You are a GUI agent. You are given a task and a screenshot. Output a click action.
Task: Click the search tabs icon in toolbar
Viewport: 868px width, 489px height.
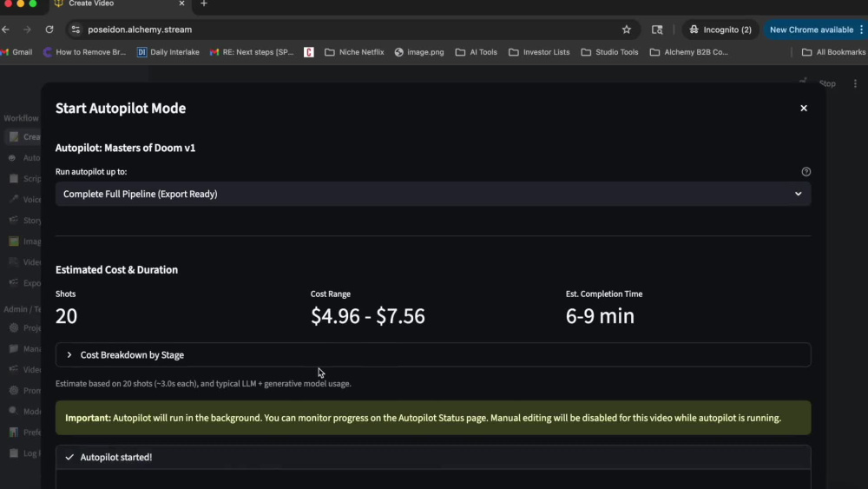click(657, 30)
